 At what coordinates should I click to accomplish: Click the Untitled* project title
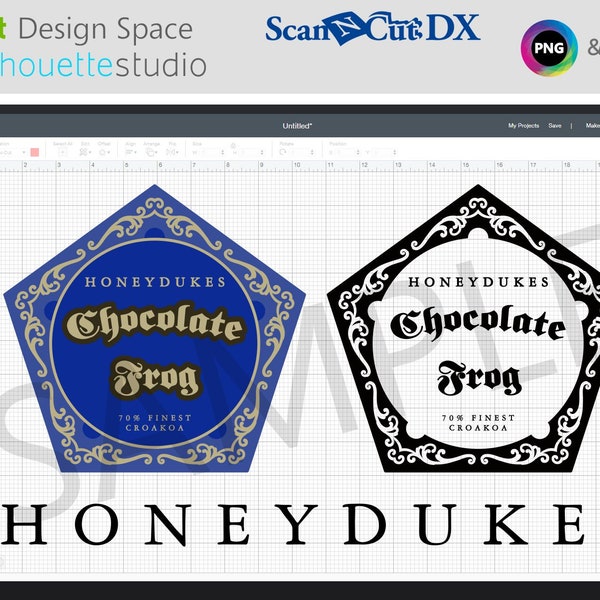tap(297, 126)
